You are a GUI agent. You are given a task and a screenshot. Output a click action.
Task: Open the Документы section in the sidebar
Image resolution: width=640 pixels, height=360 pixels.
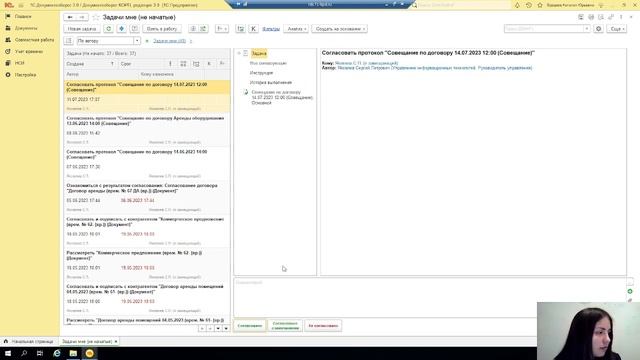(x=26, y=28)
